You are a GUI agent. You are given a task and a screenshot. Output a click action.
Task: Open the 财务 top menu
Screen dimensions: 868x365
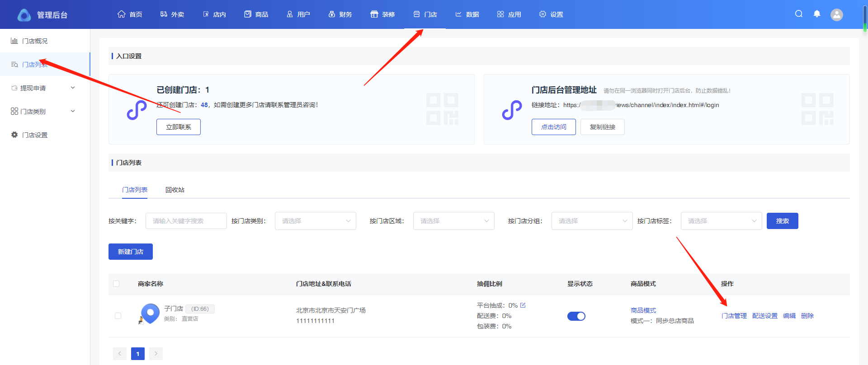pos(340,14)
